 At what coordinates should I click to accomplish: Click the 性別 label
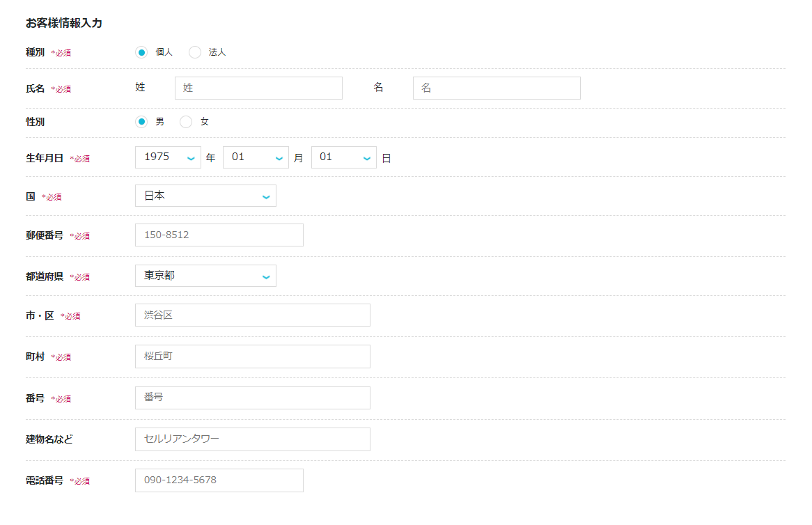tap(36, 122)
